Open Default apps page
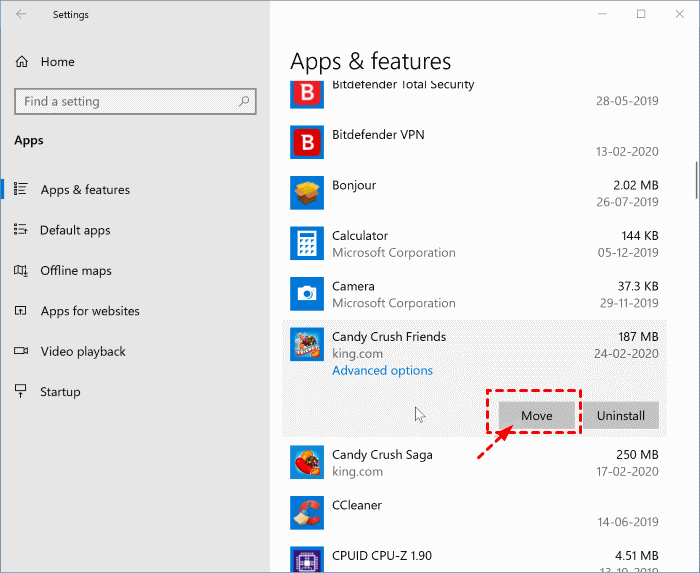This screenshot has height=573, width=700. tap(75, 230)
